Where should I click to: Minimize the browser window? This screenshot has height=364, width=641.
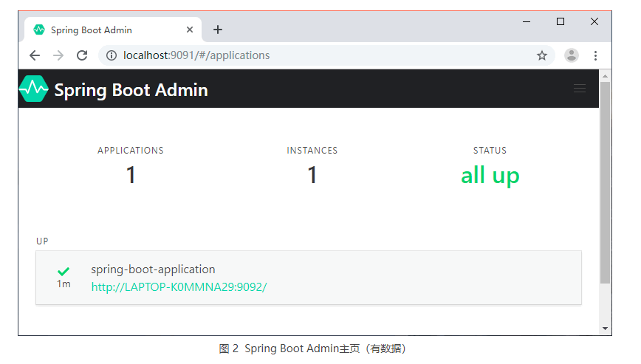[x=527, y=21]
